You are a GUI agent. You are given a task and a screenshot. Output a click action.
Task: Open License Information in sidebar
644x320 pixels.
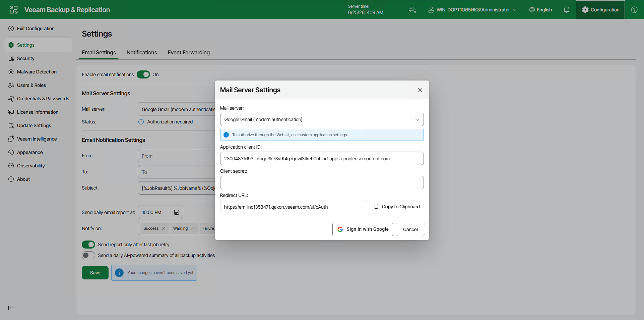38,112
